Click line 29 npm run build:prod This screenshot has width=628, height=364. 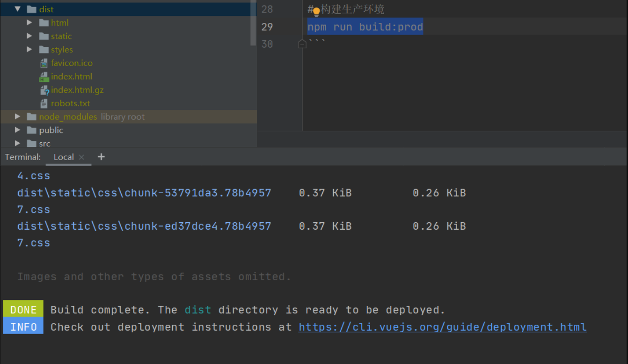pyautogui.click(x=365, y=27)
